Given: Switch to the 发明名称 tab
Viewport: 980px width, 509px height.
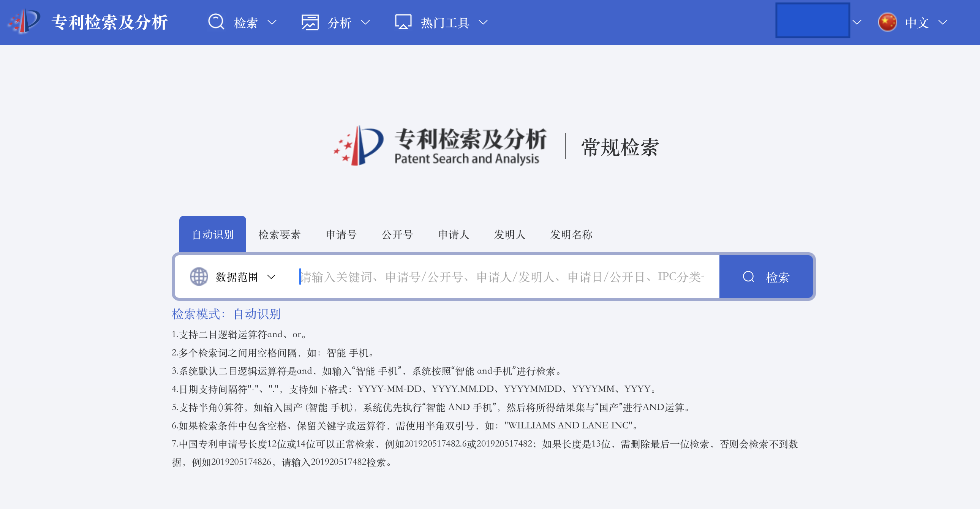Looking at the screenshot, I should pyautogui.click(x=571, y=234).
